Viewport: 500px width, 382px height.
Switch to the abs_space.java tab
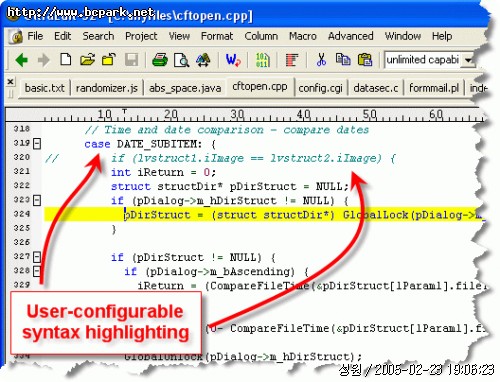pos(185,88)
